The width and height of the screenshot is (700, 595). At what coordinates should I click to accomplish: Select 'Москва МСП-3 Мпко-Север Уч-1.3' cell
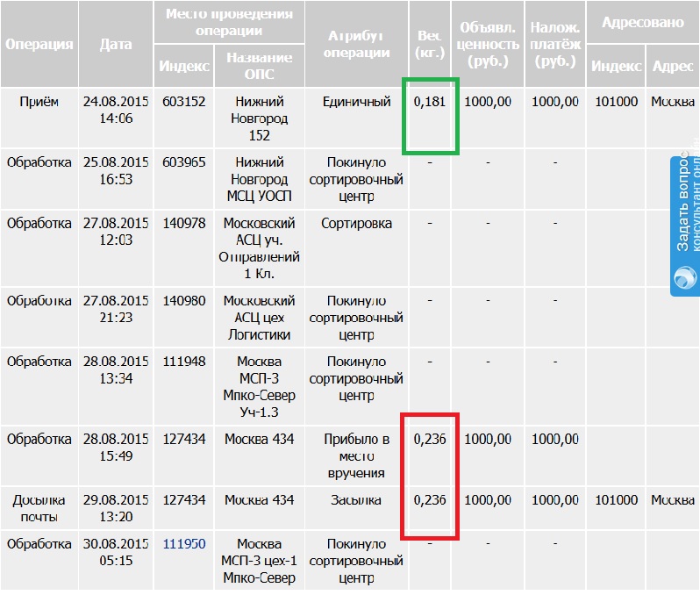click(260, 387)
